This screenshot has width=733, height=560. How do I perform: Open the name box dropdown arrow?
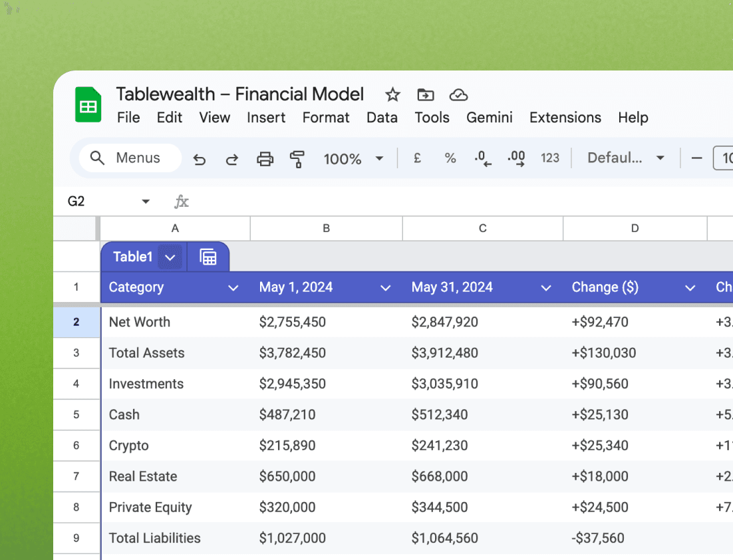click(146, 202)
